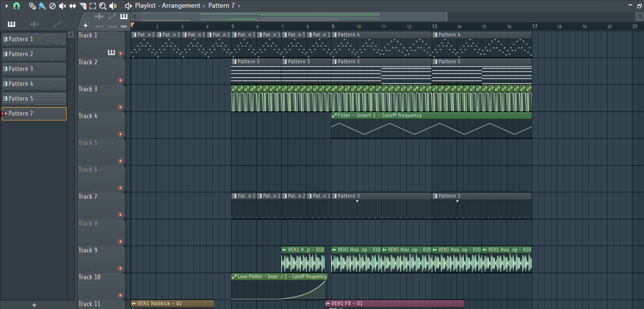644x309 pixels.
Task: Open the playlist options menu arrow
Action: 7,6
